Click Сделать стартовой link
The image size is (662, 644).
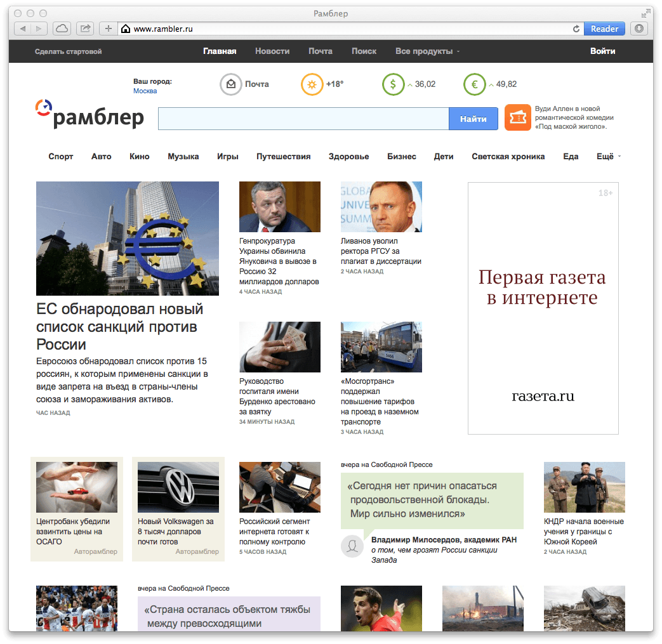[x=69, y=51]
